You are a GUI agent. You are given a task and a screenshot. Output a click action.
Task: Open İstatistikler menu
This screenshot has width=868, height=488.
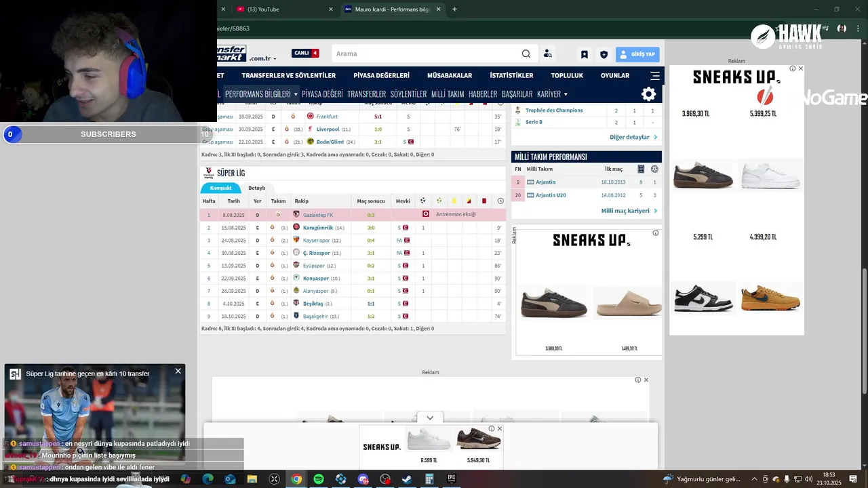(x=511, y=75)
